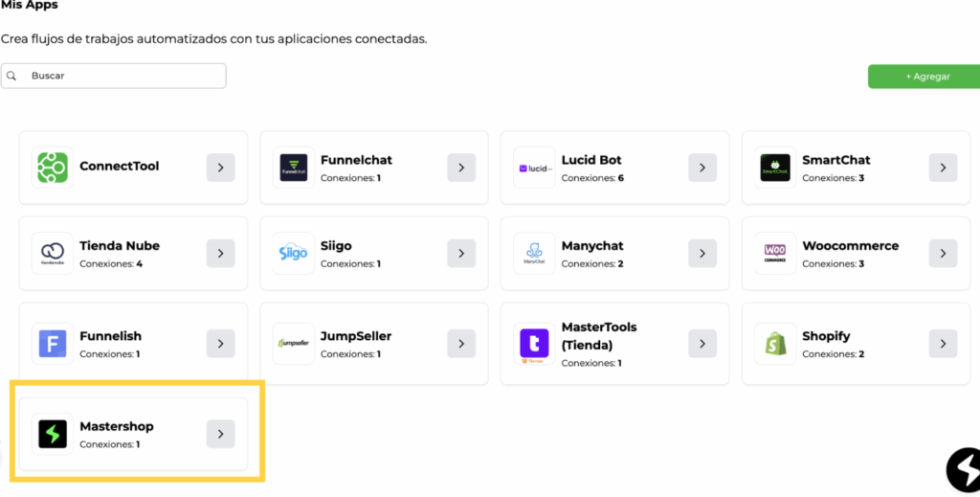Click the Woocommerce app name link
Viewport: 980px width, 497px height.
[850, 246]
